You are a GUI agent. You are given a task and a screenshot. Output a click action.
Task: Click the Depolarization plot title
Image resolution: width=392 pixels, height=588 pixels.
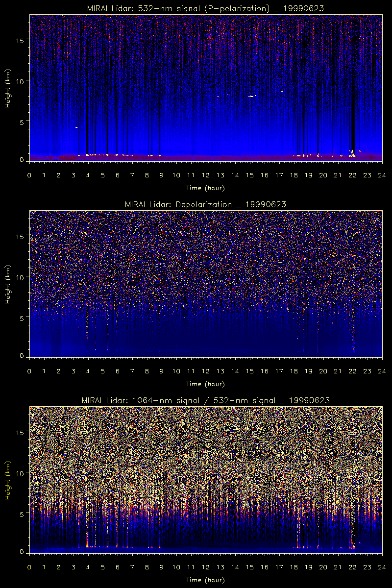205,204
